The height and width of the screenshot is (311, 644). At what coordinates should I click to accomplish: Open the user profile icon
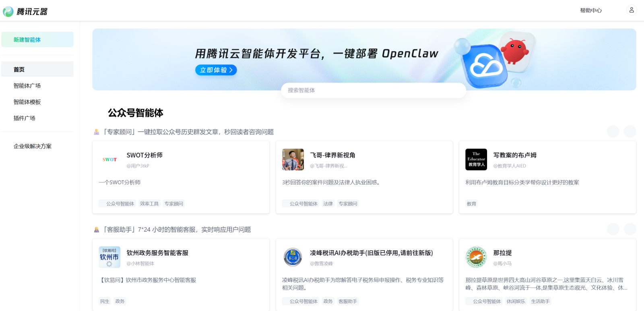(x=632, y=10)
